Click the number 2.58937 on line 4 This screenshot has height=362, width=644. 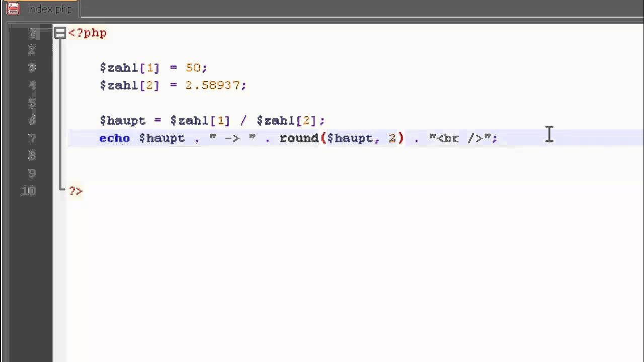[x=213, y=85]
